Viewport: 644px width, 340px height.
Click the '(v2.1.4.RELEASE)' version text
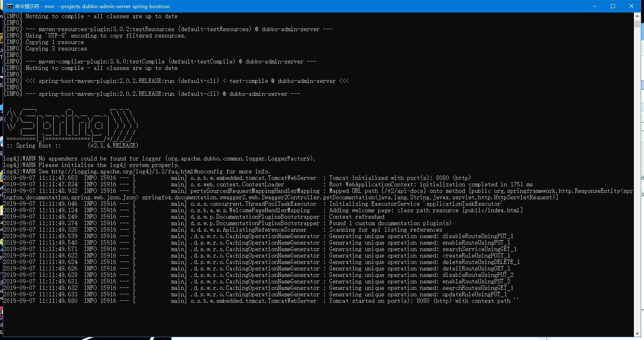[113, 146]
